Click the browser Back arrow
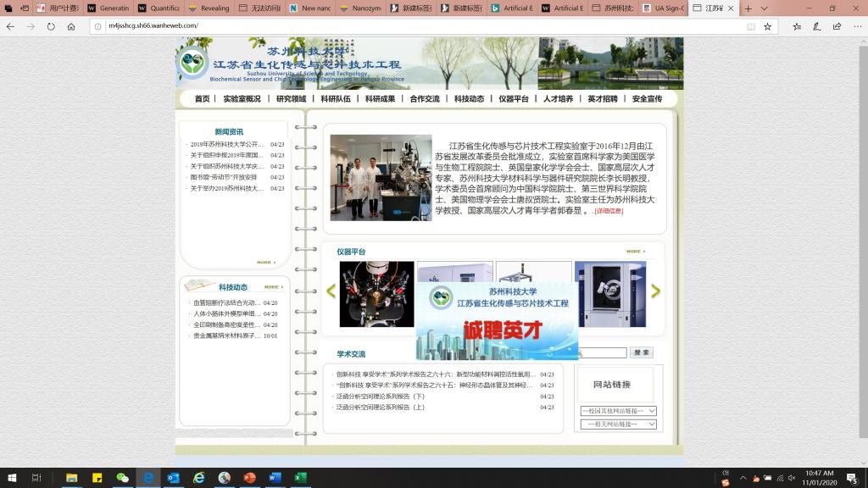 coord(10,26)
